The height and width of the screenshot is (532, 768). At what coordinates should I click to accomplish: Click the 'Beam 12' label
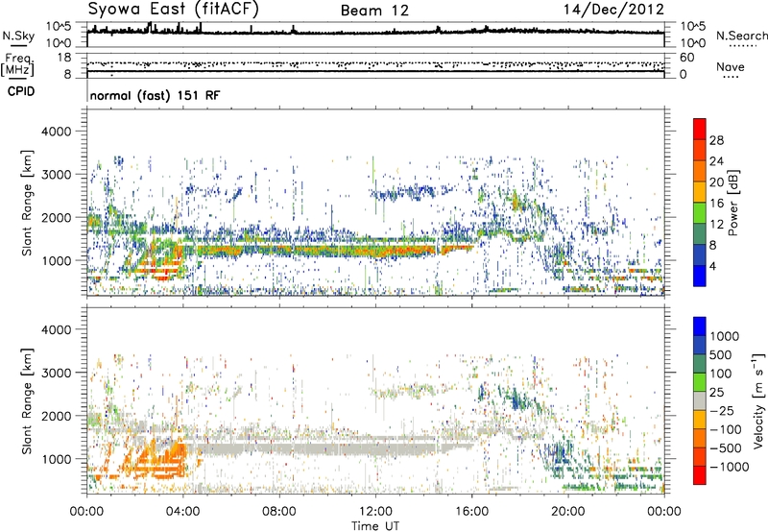point(374,11)
